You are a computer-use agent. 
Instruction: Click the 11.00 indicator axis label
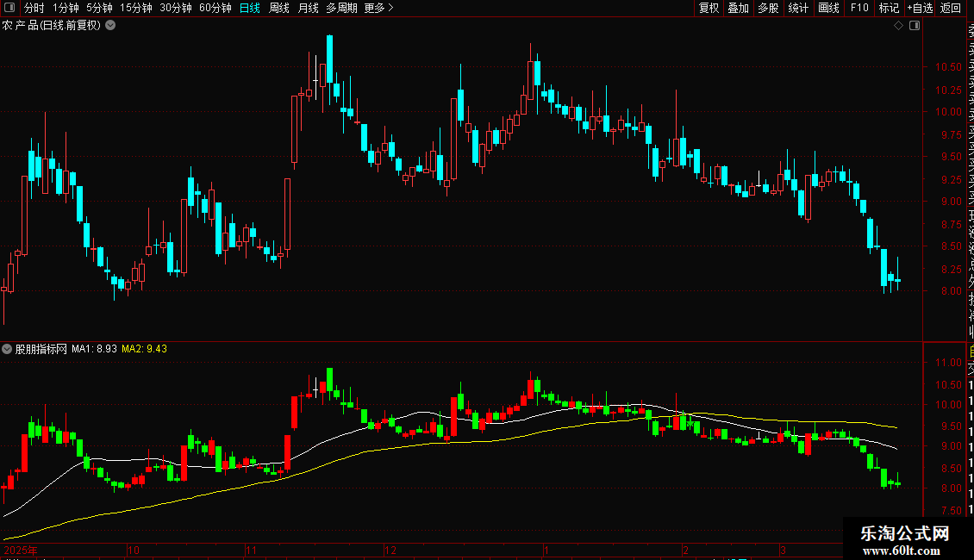[x=948, y=363]
